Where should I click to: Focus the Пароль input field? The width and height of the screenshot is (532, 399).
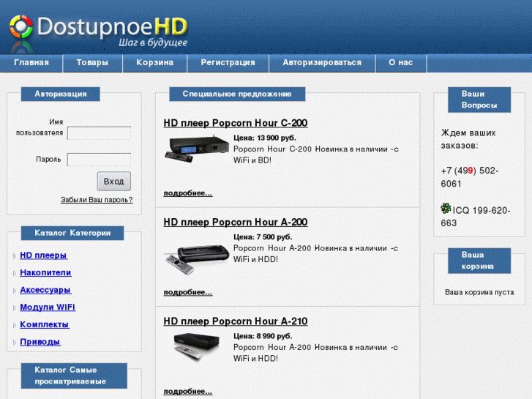pyautogui.click(x=99, y=160)
